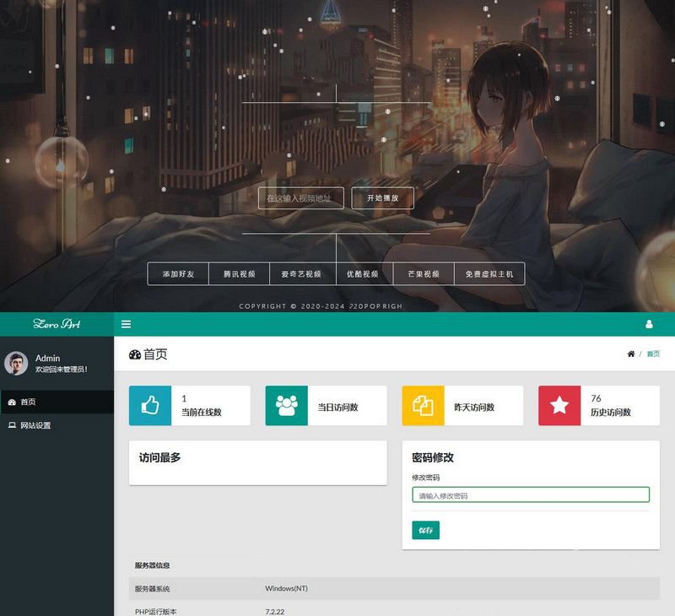Click the gauge icon next to sidebar 首页 item
Viewport: 675px width, 616px height.
pos(11,402)
